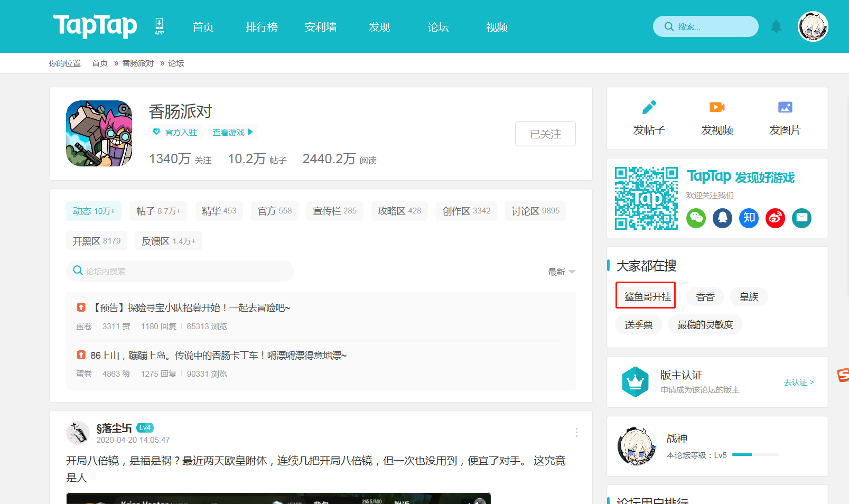The image size is (849, 504).
Task: Click the 发视频 camera icon
Action: (x=717, y=107)
